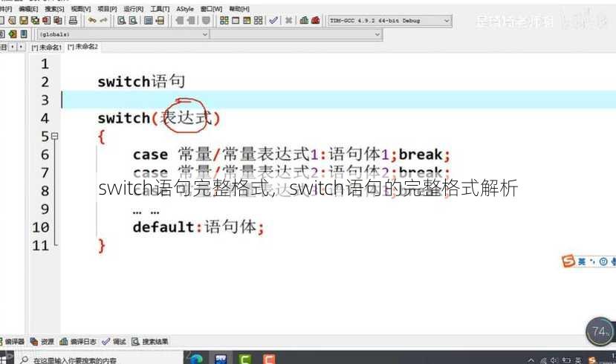
Task: Save the file using the Save icon
Action: click(x=24, y=20)
